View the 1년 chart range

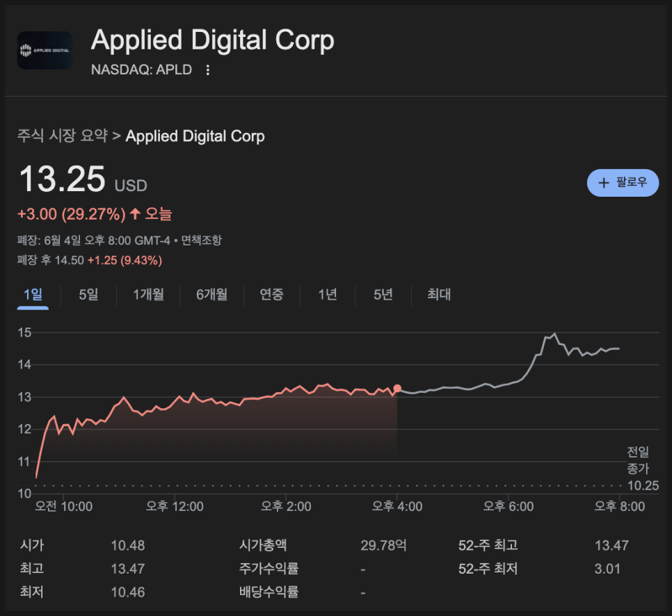coord(328,295)
